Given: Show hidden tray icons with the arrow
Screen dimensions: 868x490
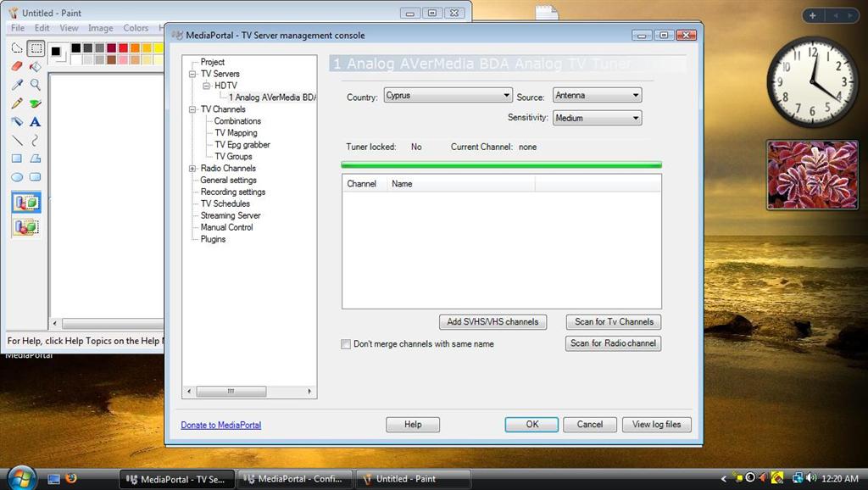Looking at the screenshot, I should [724, 478].
